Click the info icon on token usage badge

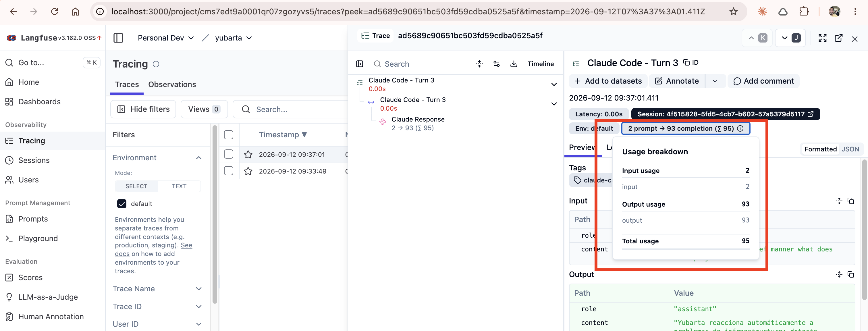coord(740,128)
